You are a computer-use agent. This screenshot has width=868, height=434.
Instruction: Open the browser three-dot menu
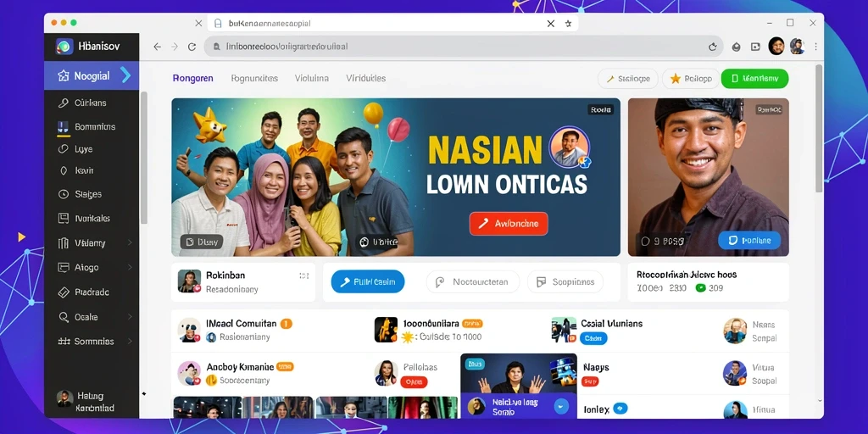click(815, 47)
